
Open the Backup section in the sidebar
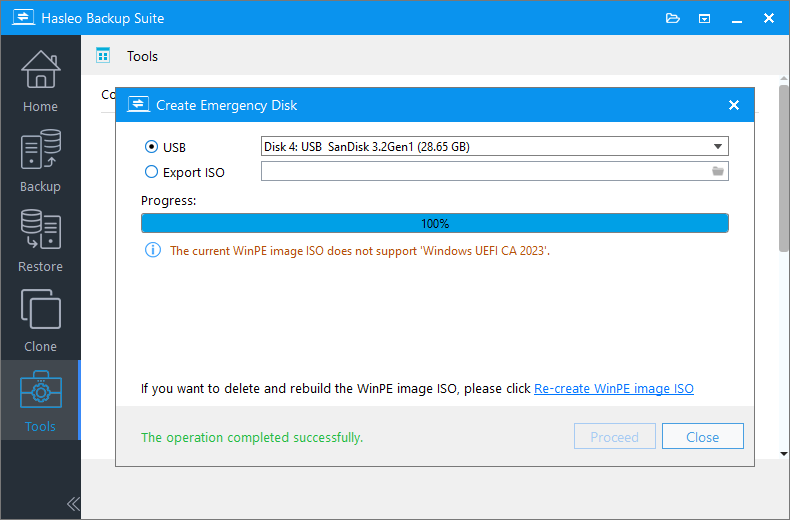(x=40, y=161)
